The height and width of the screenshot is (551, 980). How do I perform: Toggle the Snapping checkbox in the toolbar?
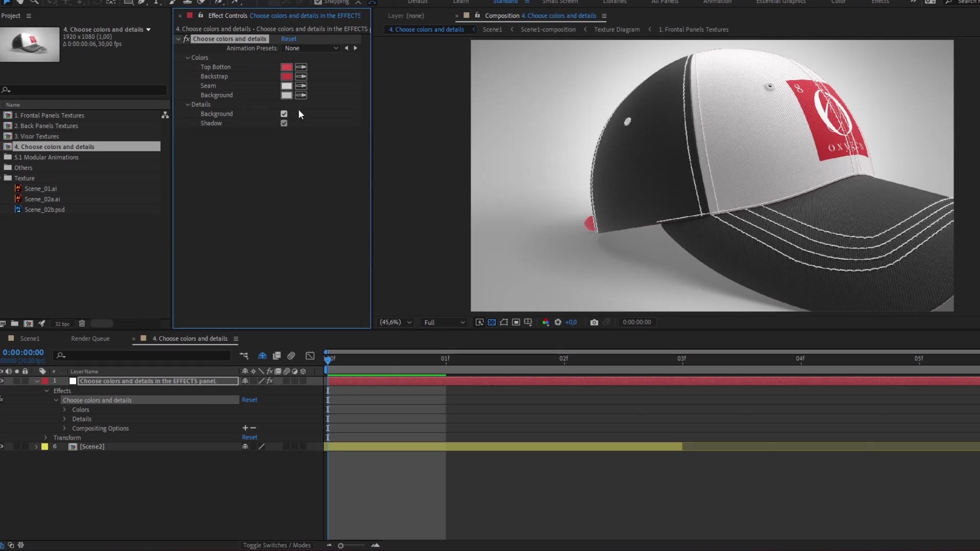318,2
